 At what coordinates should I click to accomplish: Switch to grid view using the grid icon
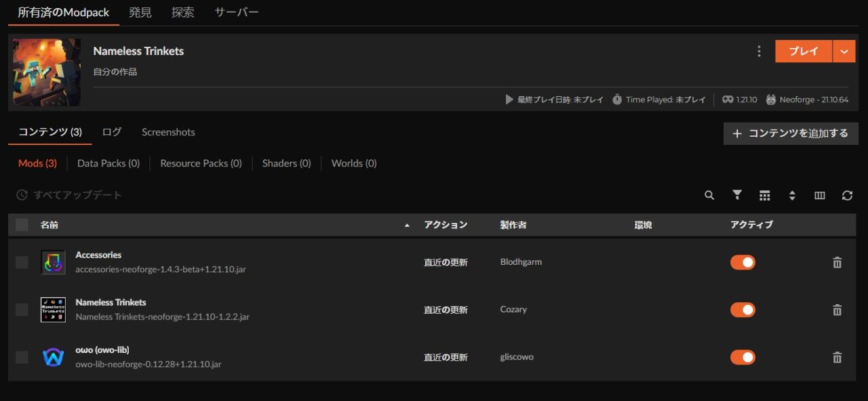(x=764, y=195)
